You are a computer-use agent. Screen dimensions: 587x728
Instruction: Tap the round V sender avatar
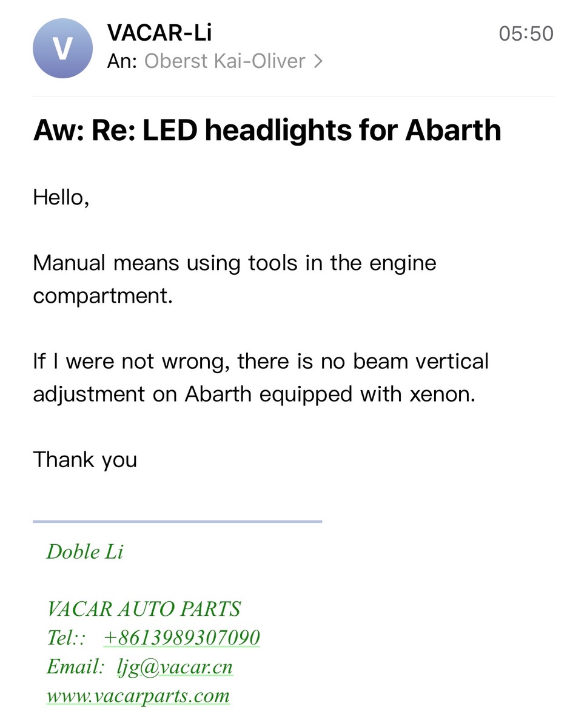coord(63,49)
